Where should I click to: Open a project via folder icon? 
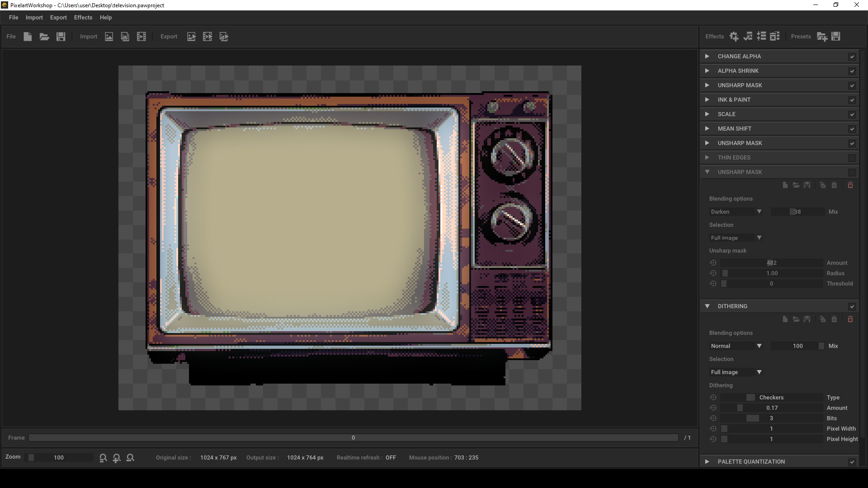[x=44, y=37]
